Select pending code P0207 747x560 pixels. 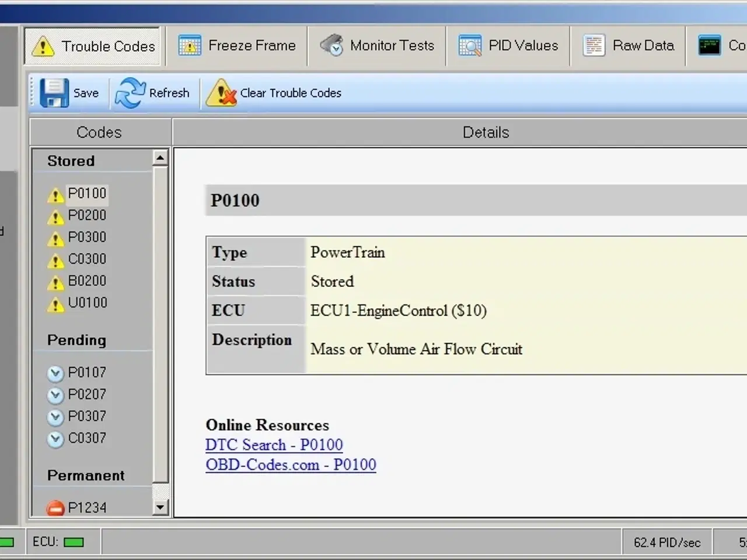87,394
